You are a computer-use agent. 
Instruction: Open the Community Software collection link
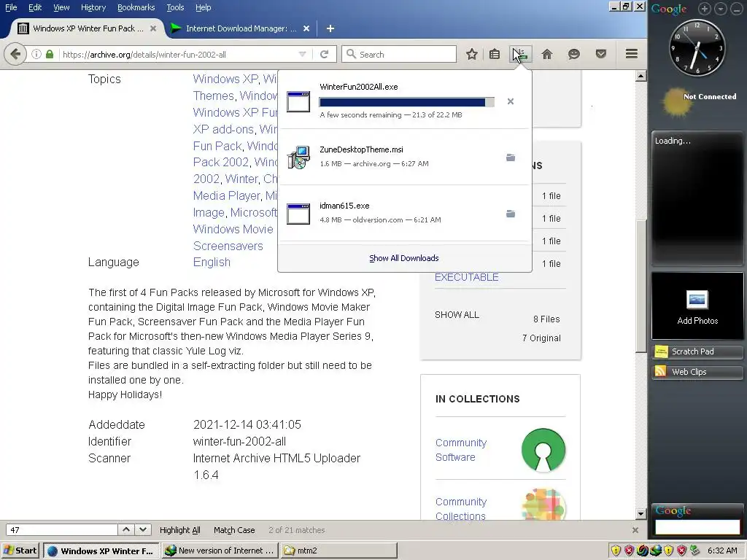[x=461, y=450]
